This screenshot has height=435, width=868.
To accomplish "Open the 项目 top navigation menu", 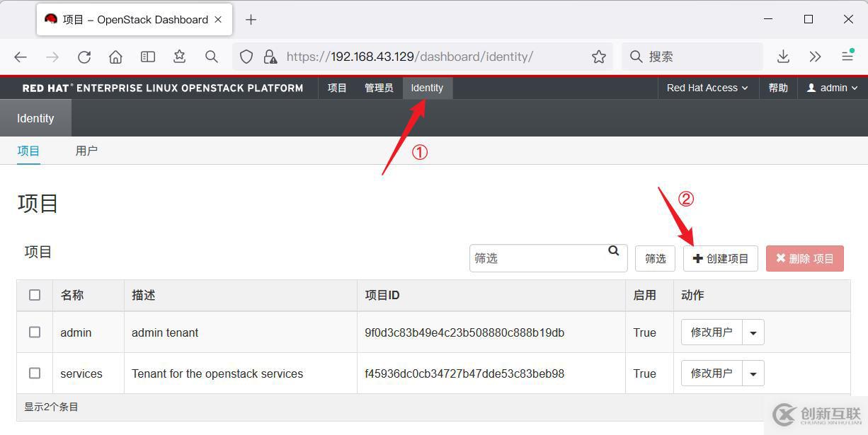I will [337, 88].
